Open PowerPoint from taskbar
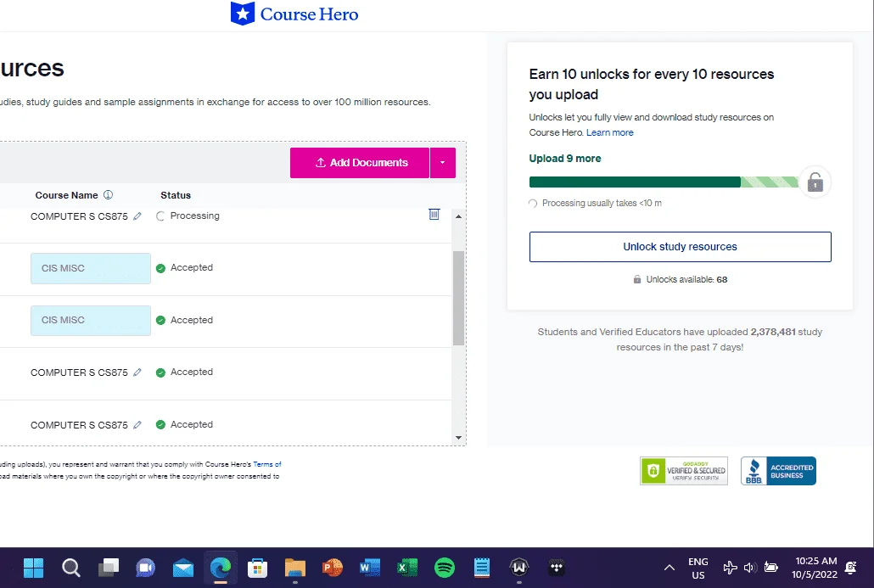This screenshot has height=588, width=874. [x=333, y=568]
